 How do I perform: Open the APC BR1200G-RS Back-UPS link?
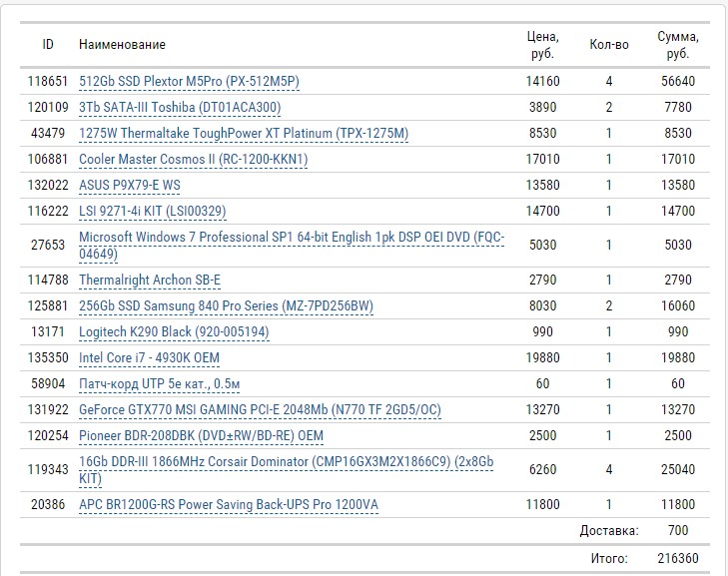coord(229,504)
